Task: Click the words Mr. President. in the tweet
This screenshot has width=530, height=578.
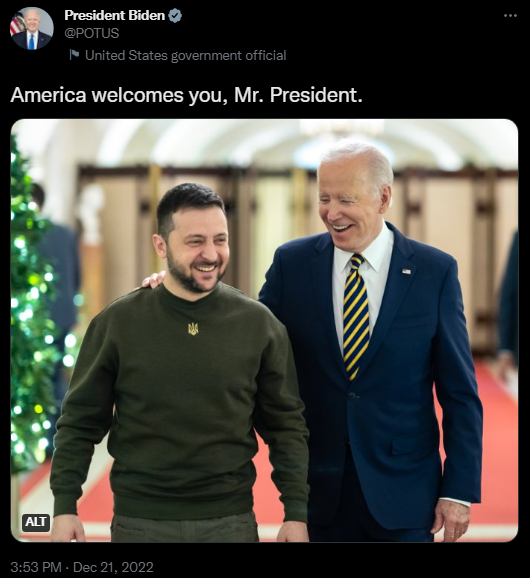Action: [298, 95]
